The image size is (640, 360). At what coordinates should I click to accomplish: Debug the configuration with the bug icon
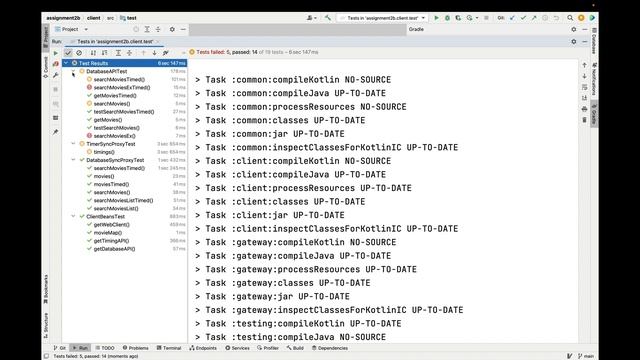pos(447,18)
